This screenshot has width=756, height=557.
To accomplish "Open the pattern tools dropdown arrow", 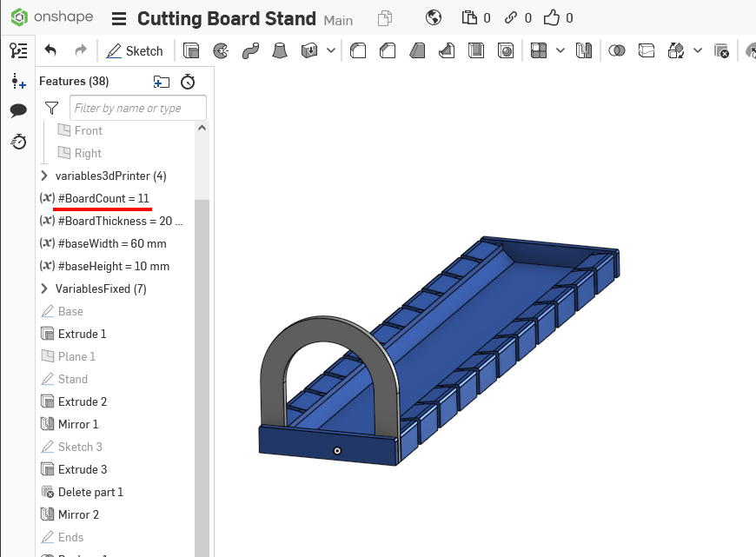I will coord(560,50).
